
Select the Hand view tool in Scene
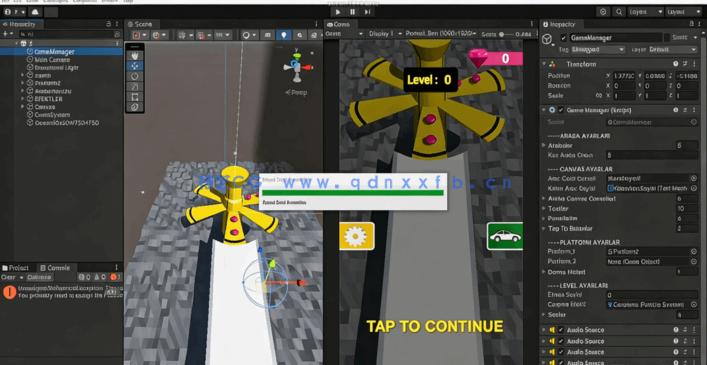(135, 55)
